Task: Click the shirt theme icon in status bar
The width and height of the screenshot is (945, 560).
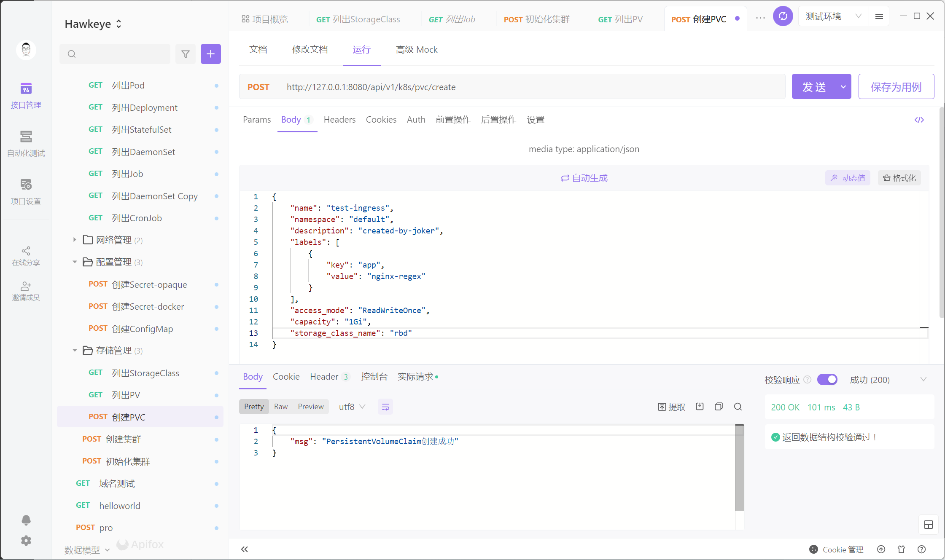Action: tap(902, 549)
